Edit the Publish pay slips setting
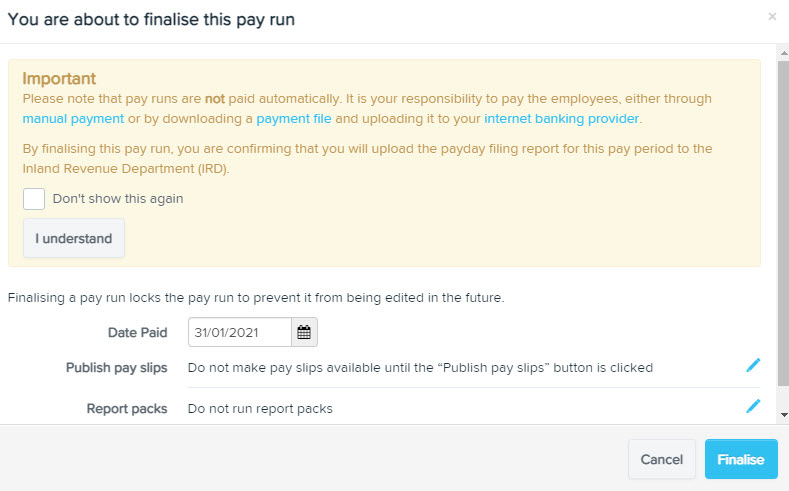789x491 pixels. (753, 365)
